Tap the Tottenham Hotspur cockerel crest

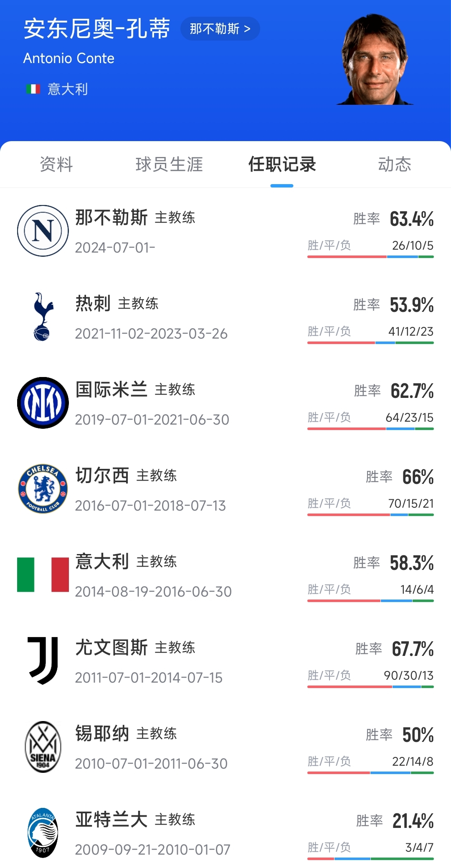tap(43, 316)
